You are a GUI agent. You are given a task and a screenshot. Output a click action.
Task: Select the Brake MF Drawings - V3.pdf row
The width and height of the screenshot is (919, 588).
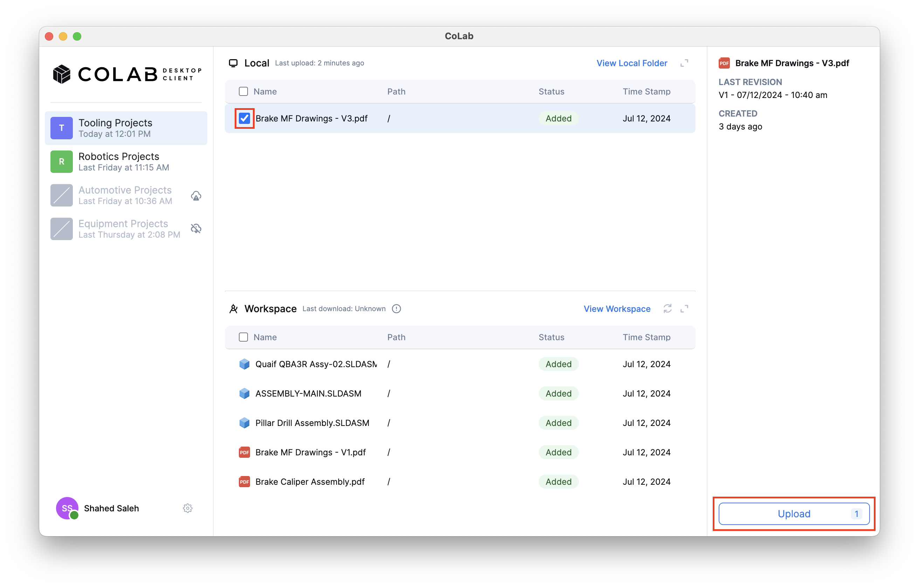click(x=460, y=118)
